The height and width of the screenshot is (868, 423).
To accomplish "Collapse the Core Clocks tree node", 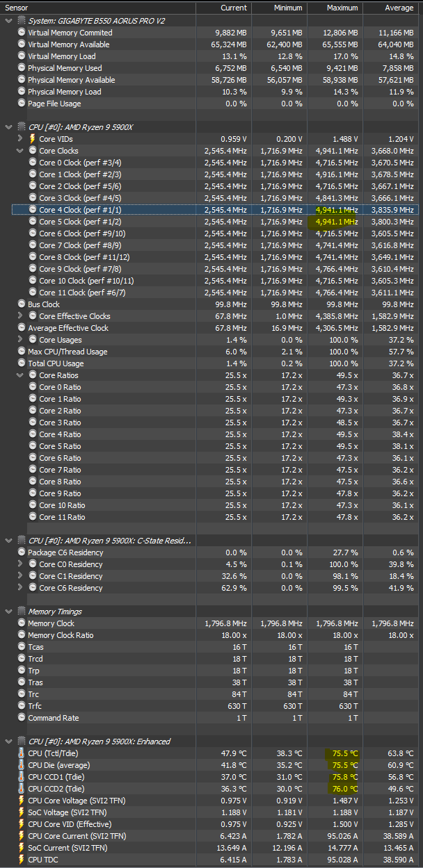I will click(x=20, y=151).
